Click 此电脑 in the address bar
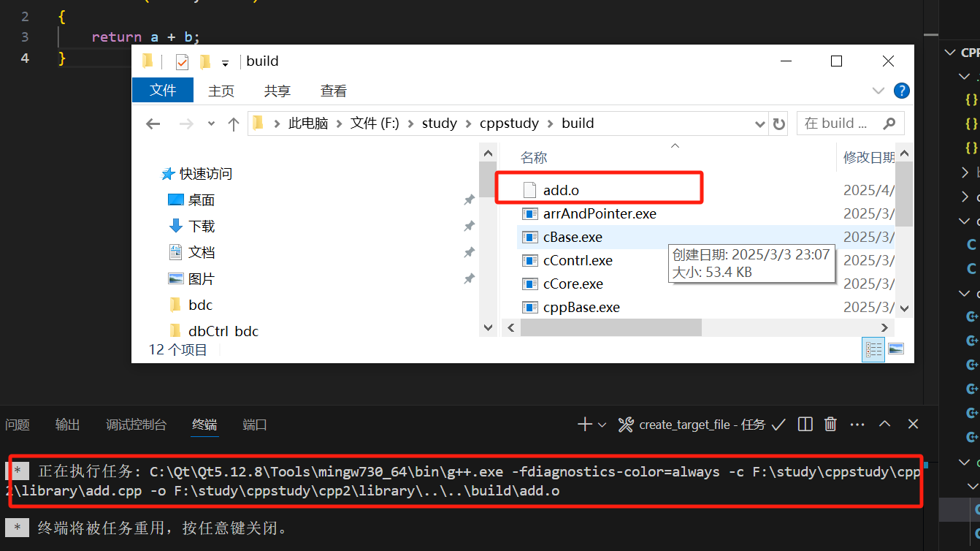 [x=308, y=123]
